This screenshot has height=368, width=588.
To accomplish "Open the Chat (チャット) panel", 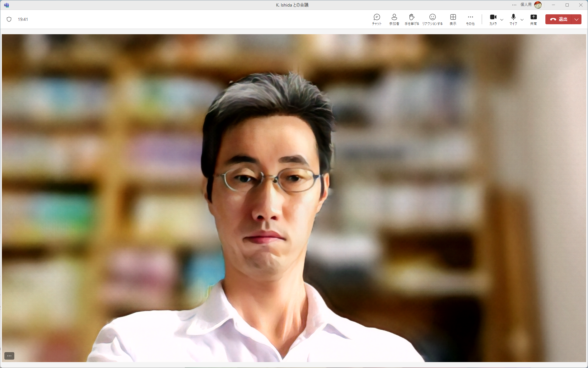I will (x=377, y=19).
